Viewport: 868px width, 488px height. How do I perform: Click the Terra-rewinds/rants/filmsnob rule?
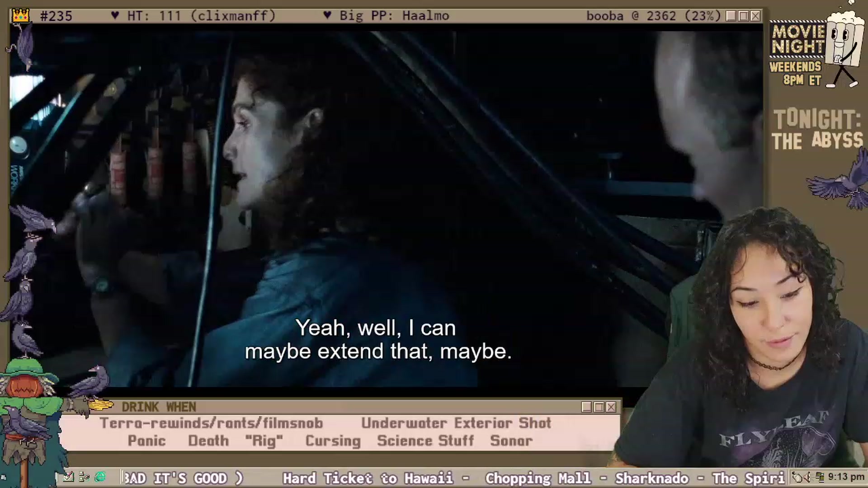pos(212,423)
